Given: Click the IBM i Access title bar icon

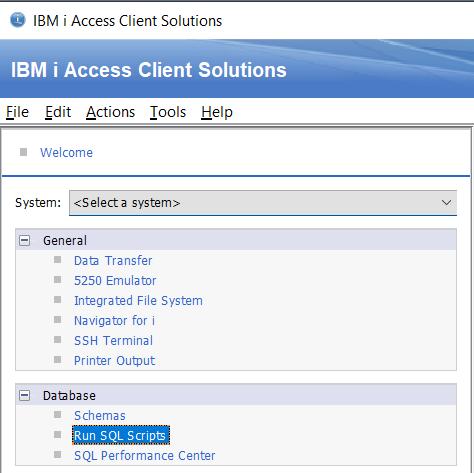Looking at the screenshot, I should click(18, 20).
